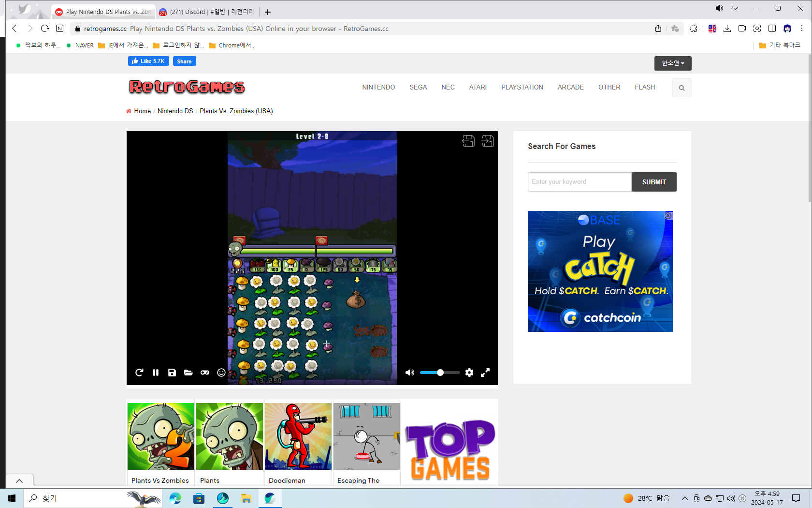Viewport: 812px width, 508px height.
Task: Open the Escaping The game thumbnail
Action: (367, 436)
